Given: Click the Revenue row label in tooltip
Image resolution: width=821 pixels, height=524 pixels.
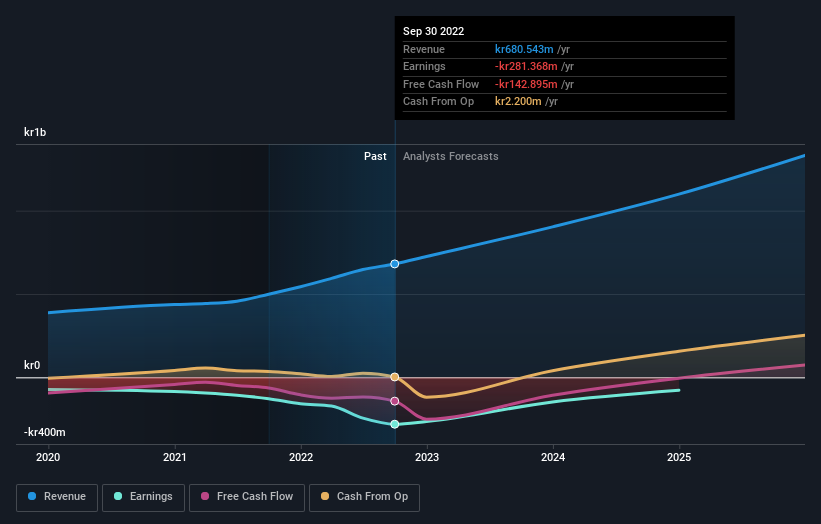Looking at the screenshot, I should click(x=424, y=49).
